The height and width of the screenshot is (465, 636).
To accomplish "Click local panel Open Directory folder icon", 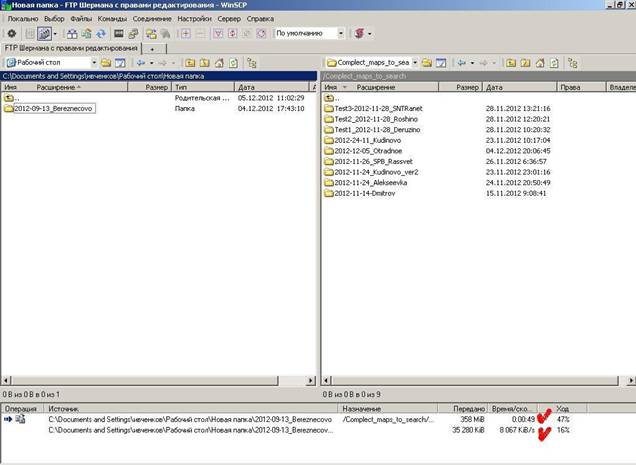I will [x=106, y=63].
